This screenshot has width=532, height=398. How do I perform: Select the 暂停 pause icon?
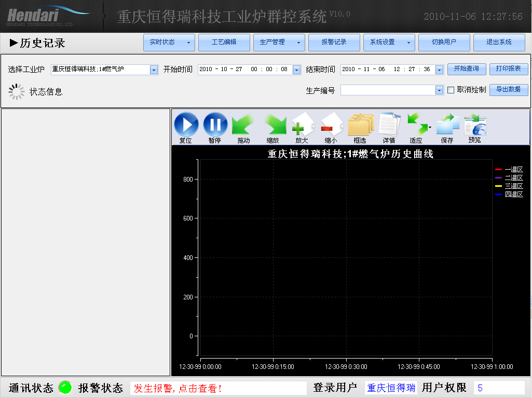[215, 125]
